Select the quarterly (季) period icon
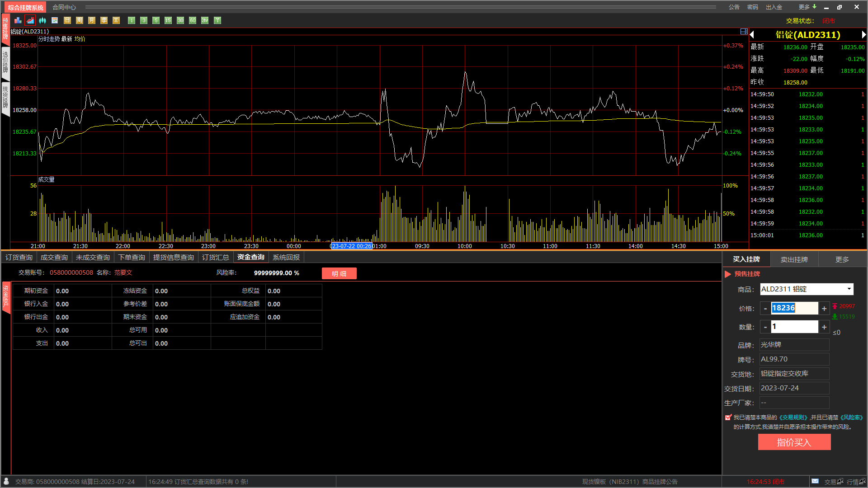Screen dimensions: 868x488 104,20
